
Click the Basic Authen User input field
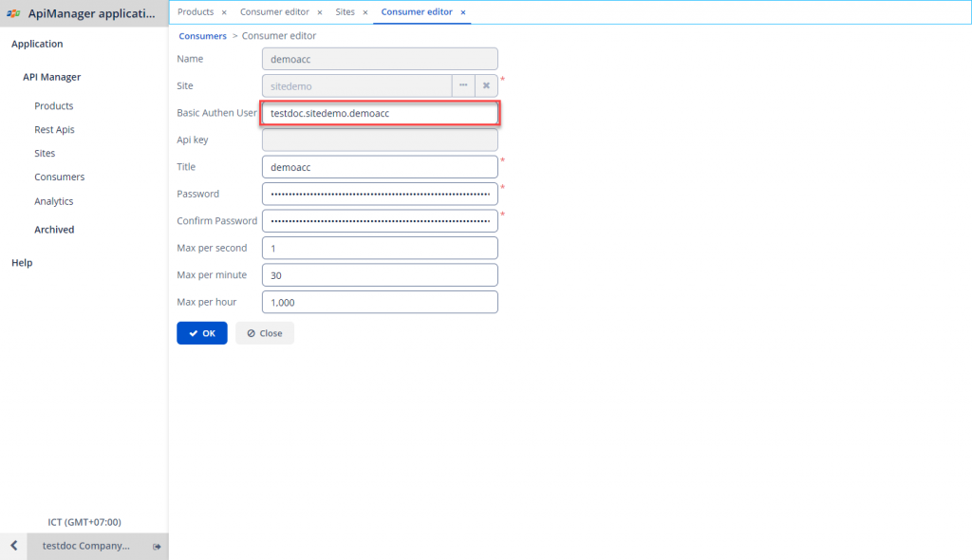pyautogui.click(x=380, y=112)
